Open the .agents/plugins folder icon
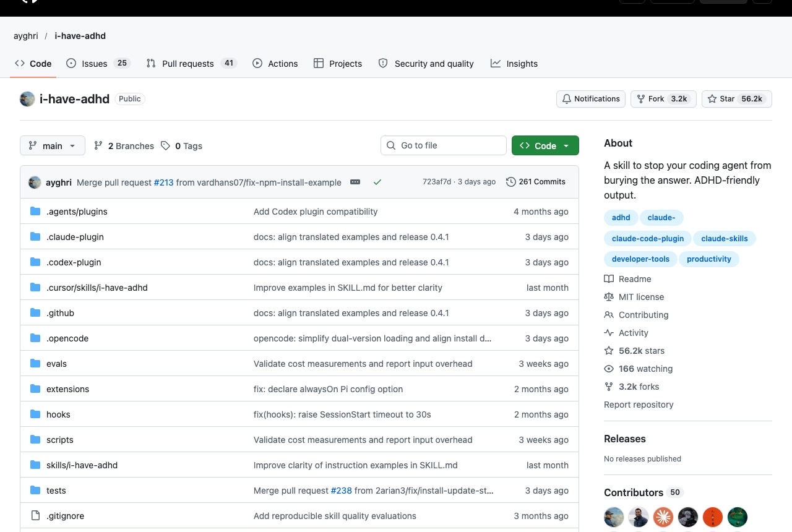This screenshot has height=532, width=792. pyautogui.click(x=35, y=212)
